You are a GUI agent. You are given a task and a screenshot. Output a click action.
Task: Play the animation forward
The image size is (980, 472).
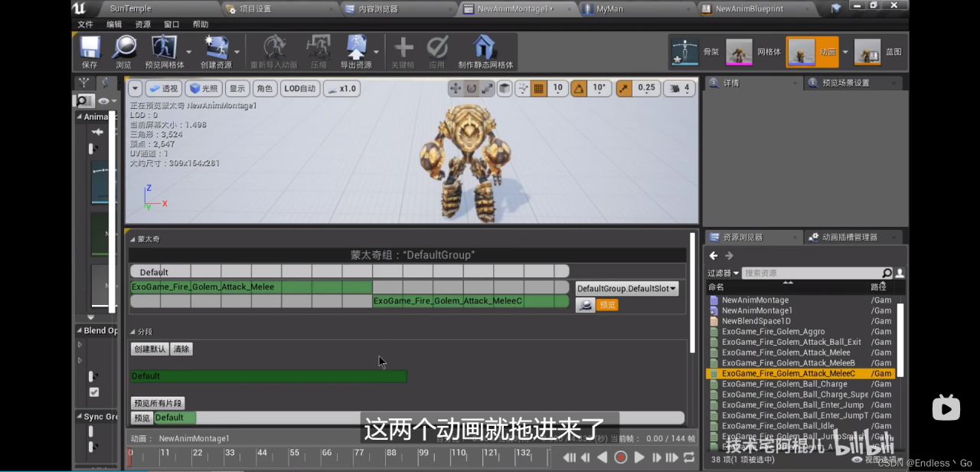[639, 457]
